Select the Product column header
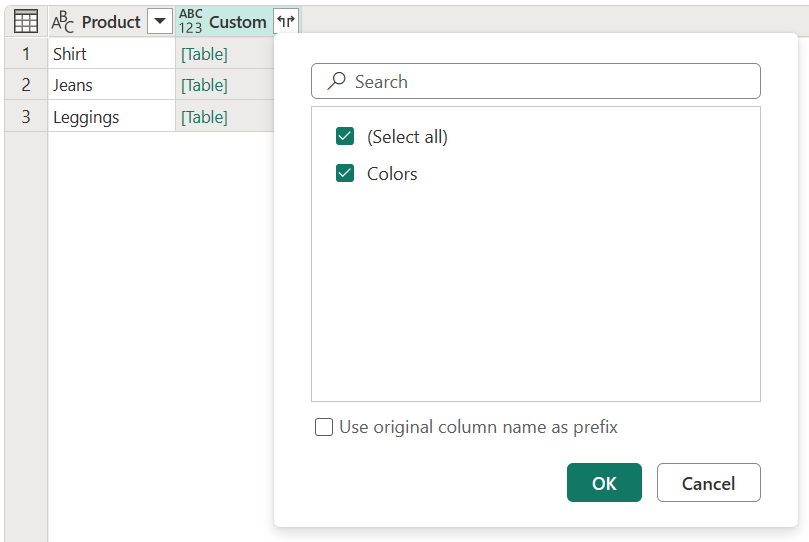 pos(110,22)
